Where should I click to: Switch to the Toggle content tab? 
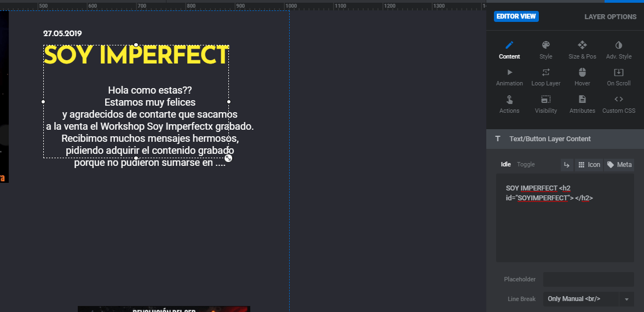pos(526,164)
